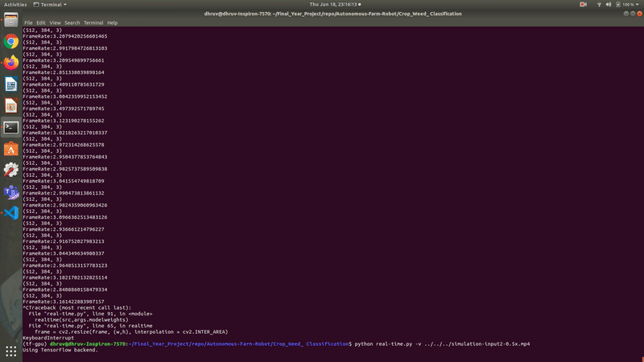The width and height of the screenshot is (644, 362).
Task: Click the topmost '(512, 384, 3)' output line
Action: 43,31
